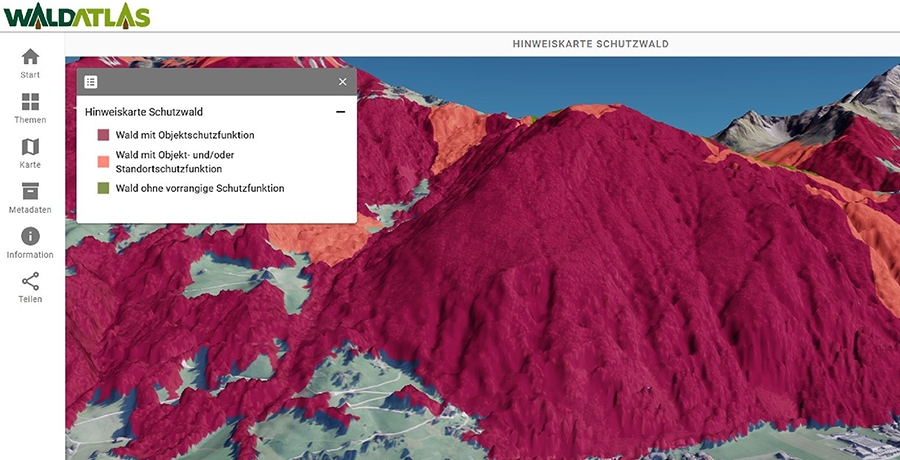Go to the Start home icon
The width and height of the screenshot is (900, 460).
[x=30, y=57]
